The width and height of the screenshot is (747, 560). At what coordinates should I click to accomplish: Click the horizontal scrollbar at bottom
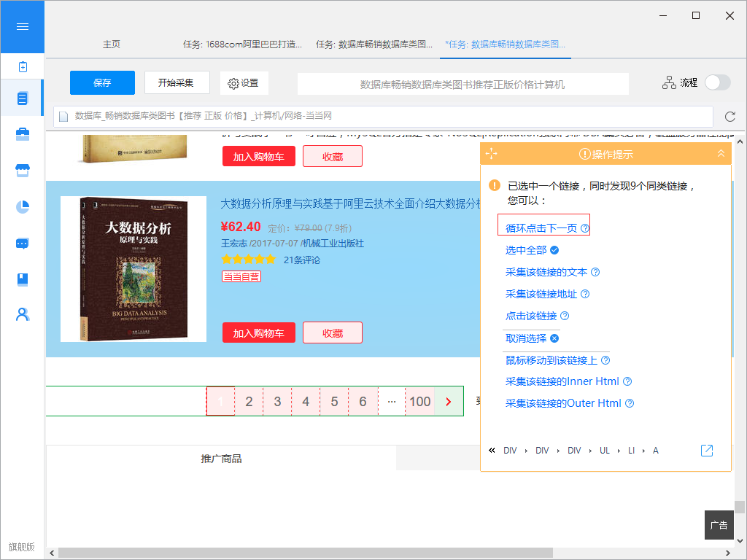[306, 553]
